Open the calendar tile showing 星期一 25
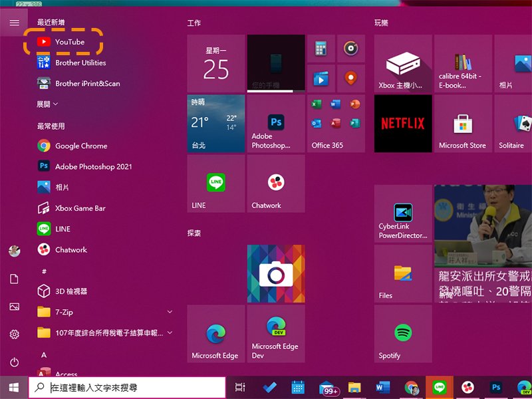Viewport: 532px width, 399px height. pyautogui.click(x=215, y=63)
